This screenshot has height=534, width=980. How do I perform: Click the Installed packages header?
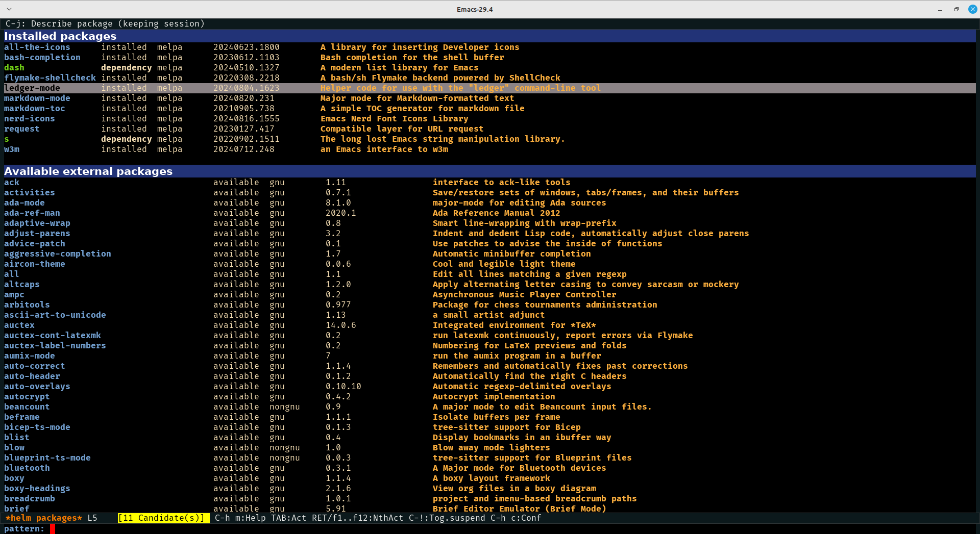coord(490,36)
